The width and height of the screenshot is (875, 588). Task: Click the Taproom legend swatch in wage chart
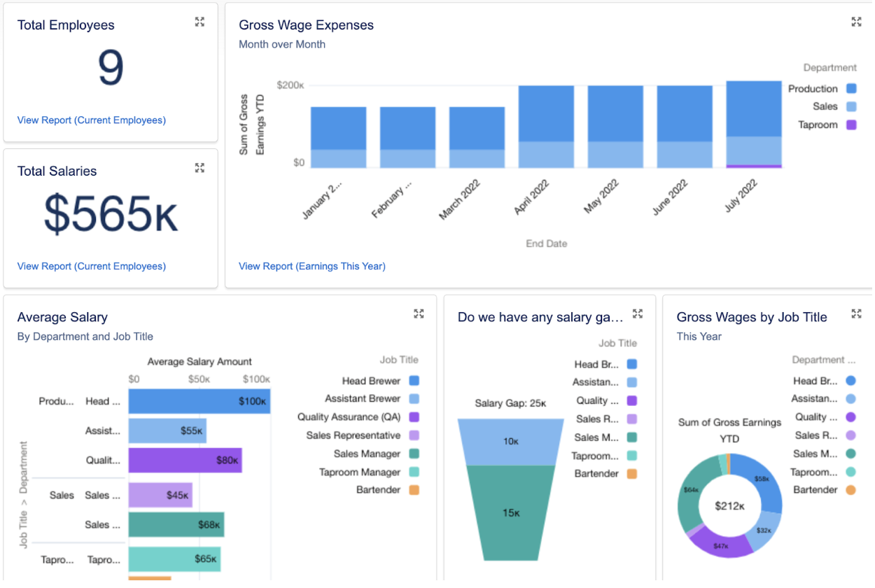click(851, 125)
